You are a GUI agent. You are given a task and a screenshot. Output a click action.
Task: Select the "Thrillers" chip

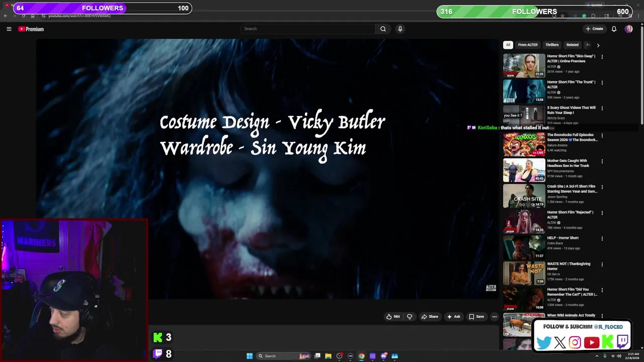(552, 45)
